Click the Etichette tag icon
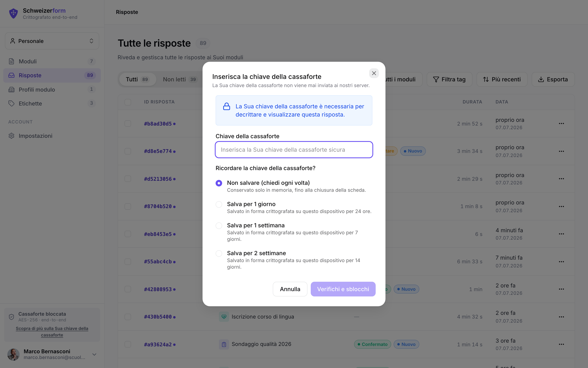This screenshot has width=588, height=368. click(11, 103)
